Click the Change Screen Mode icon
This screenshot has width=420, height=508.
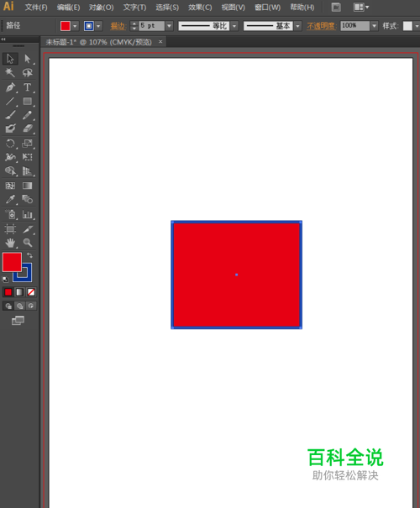click(x=18, y=321)
